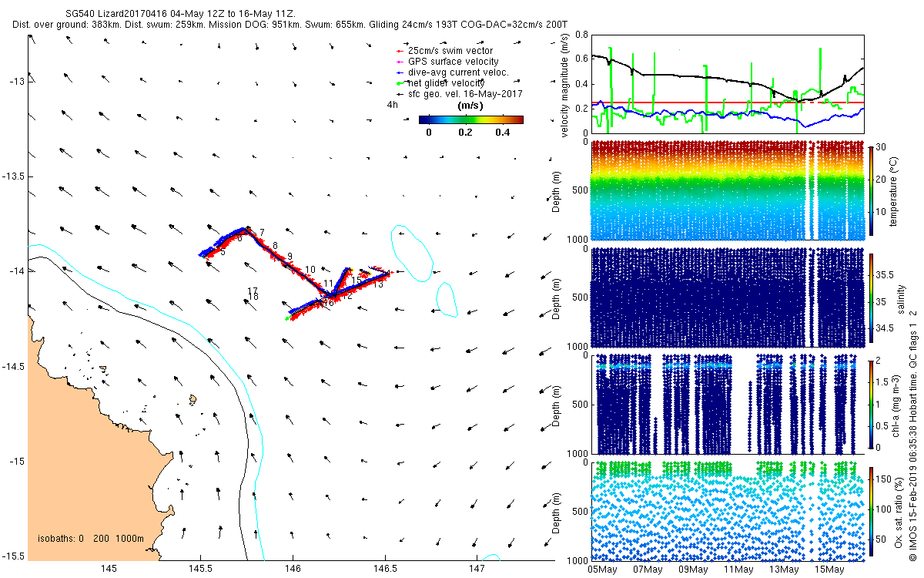Click waypoint label 17 on the map

[x=253, y=291]
